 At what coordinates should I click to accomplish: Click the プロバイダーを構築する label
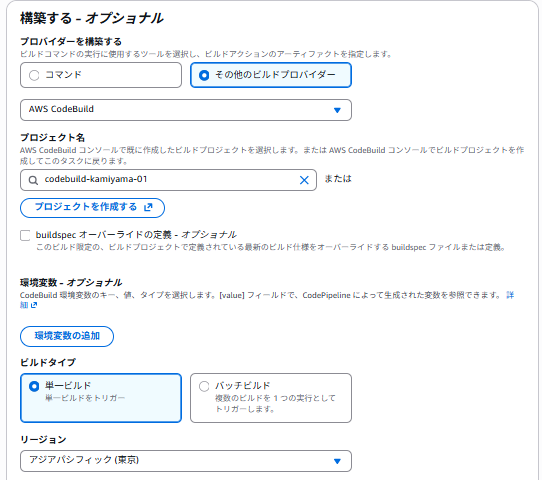point(71,42)
